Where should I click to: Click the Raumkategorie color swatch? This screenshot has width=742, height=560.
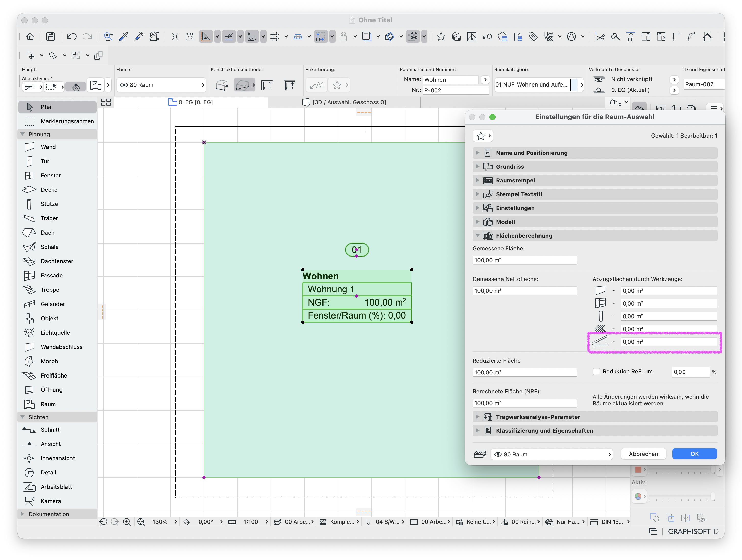click(574, 85)
